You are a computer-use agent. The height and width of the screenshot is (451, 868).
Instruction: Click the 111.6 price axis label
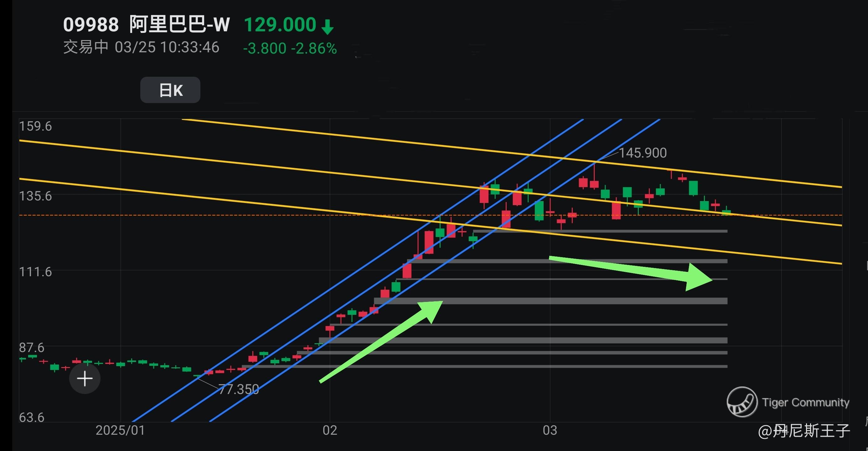pyautogui.click(x=35, y=272)
